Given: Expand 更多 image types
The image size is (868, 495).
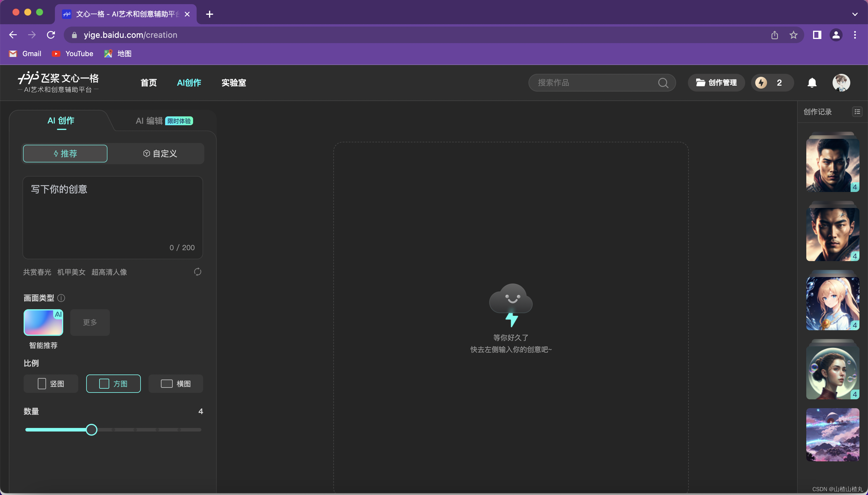Looking at the screenshot, I should [90, 322].
